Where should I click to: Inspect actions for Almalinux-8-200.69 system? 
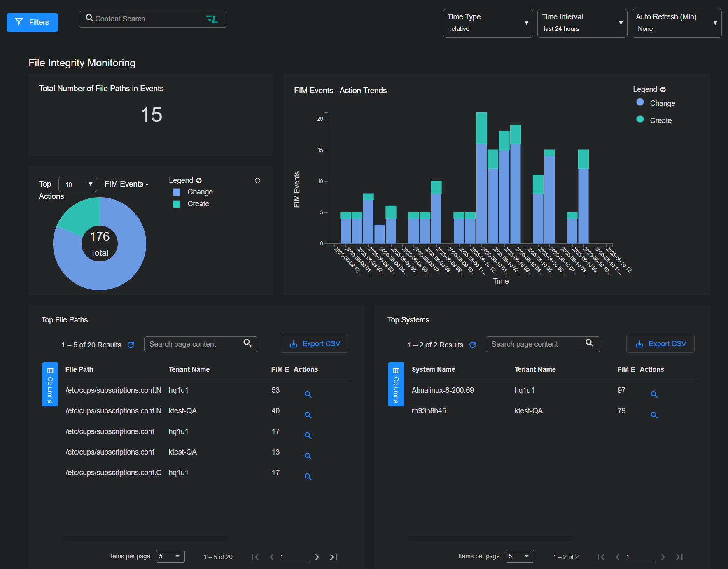654,394
